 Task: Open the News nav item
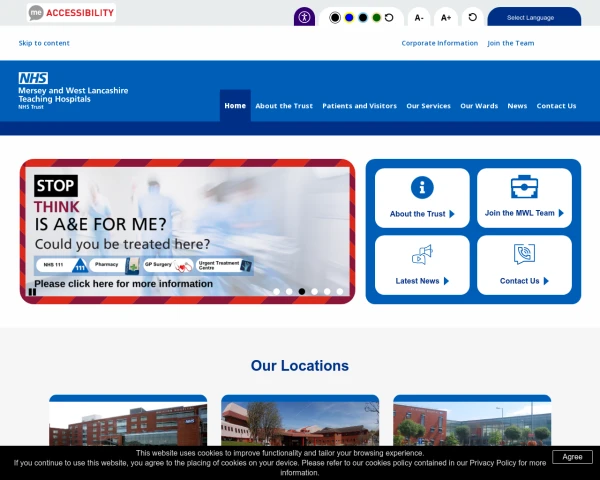[517, 106]
